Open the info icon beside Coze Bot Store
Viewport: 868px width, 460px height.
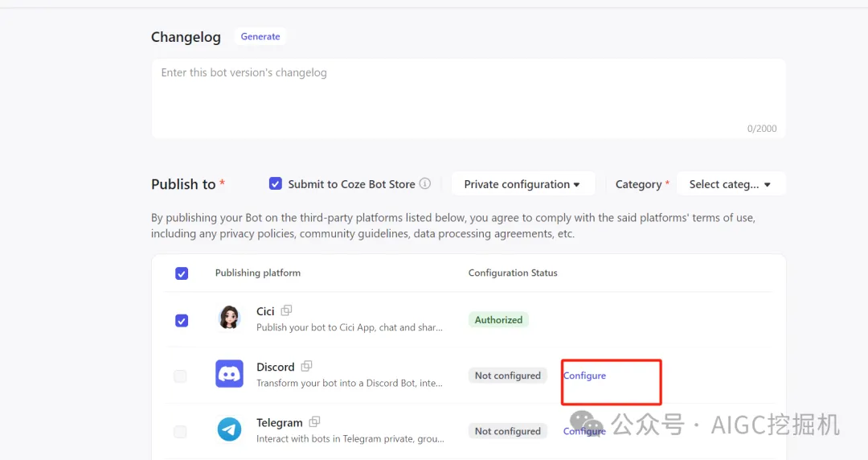(x=424, y=183)
